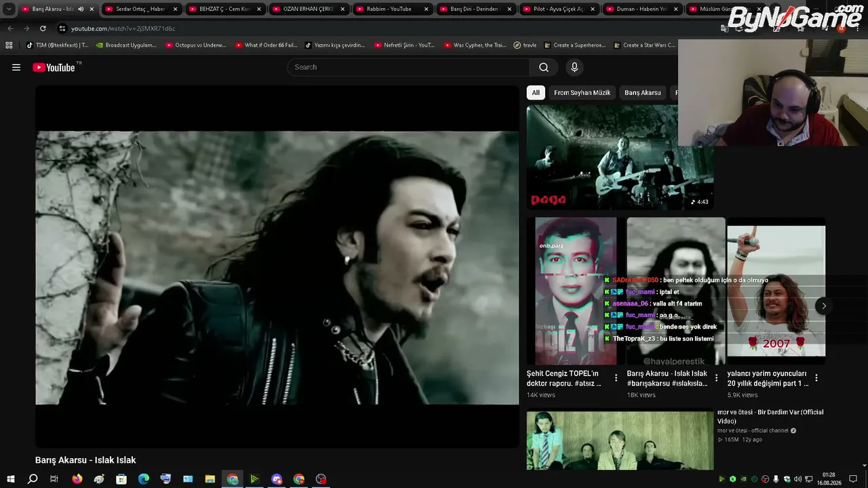This screenshot has width=868, height=488.
Task: Reload the page in Chrome
Action: coord(43,28)
